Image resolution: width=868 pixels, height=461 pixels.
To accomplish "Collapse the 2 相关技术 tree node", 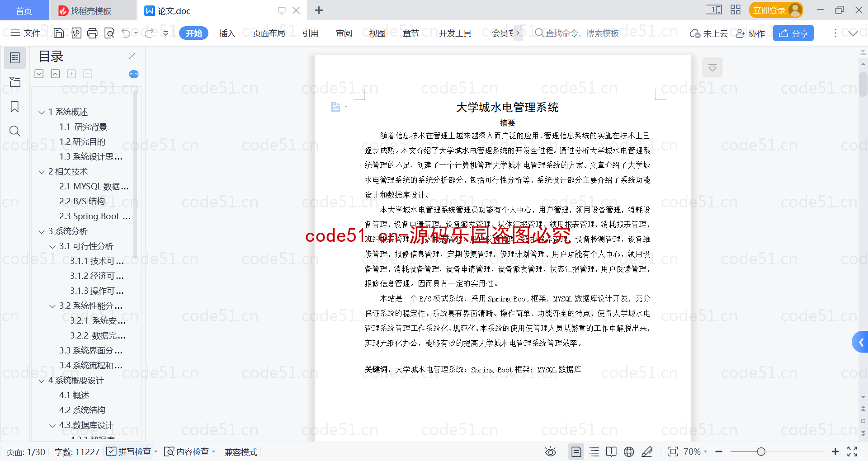I will tap(42, 172).
